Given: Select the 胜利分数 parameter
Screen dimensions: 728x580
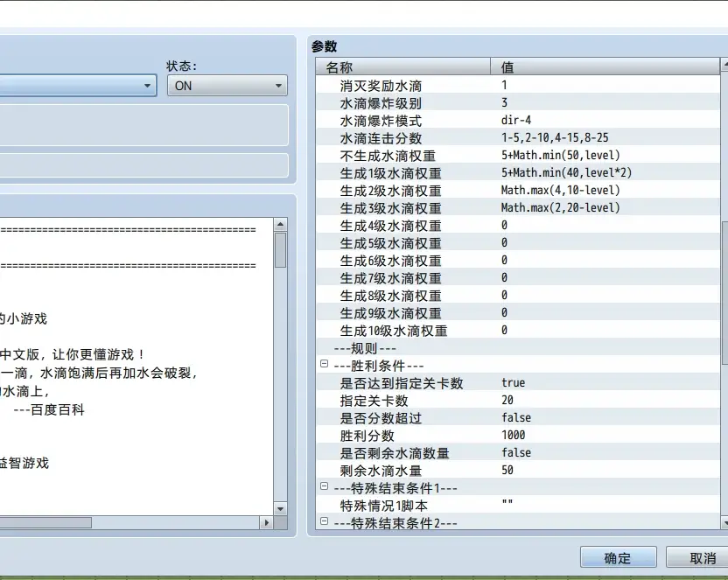Looking at the screenshot, I should tap(367, 437).
